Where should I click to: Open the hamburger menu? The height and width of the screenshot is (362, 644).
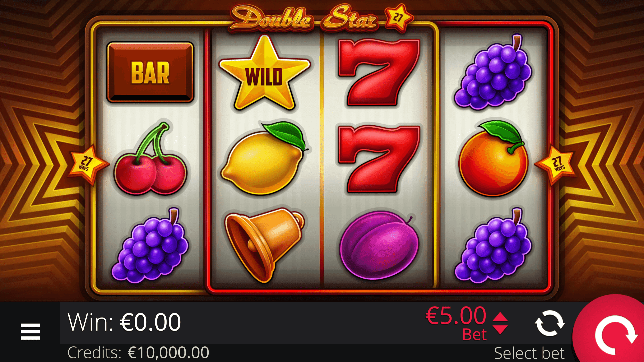click(x=30, y=332)
